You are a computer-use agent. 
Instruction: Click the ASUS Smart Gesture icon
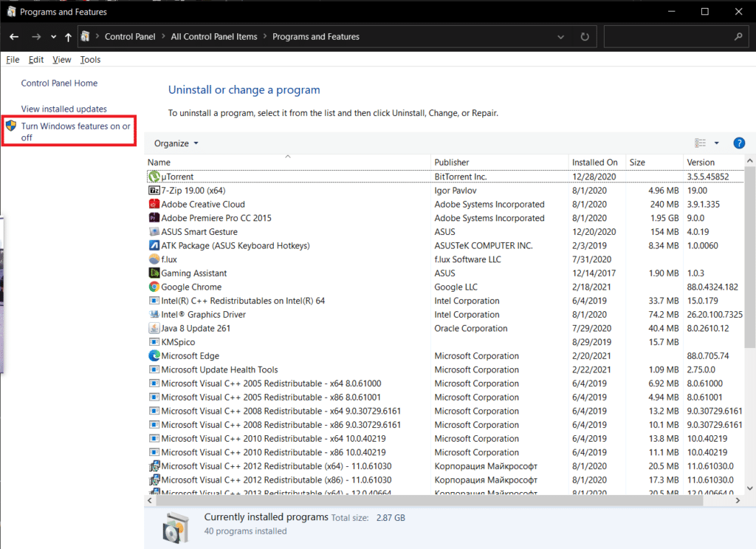[154, 231]
